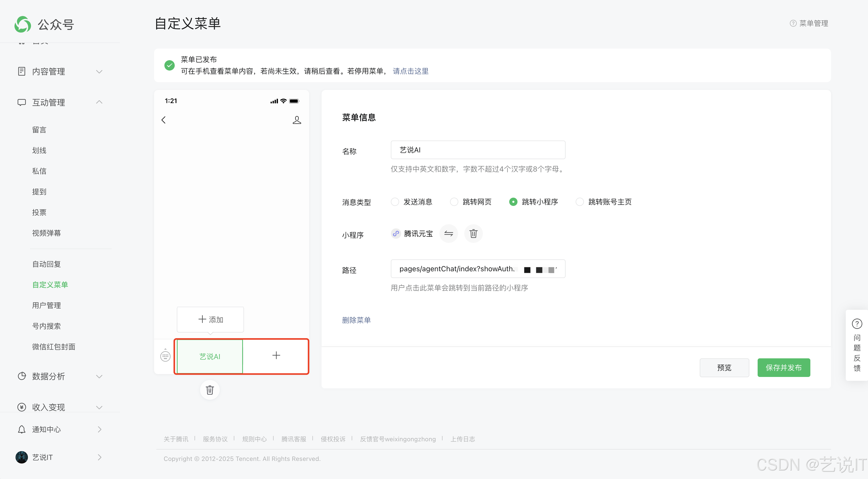Click the swap mini-program icon
The image size is (868, 479).
coord(448,234)
